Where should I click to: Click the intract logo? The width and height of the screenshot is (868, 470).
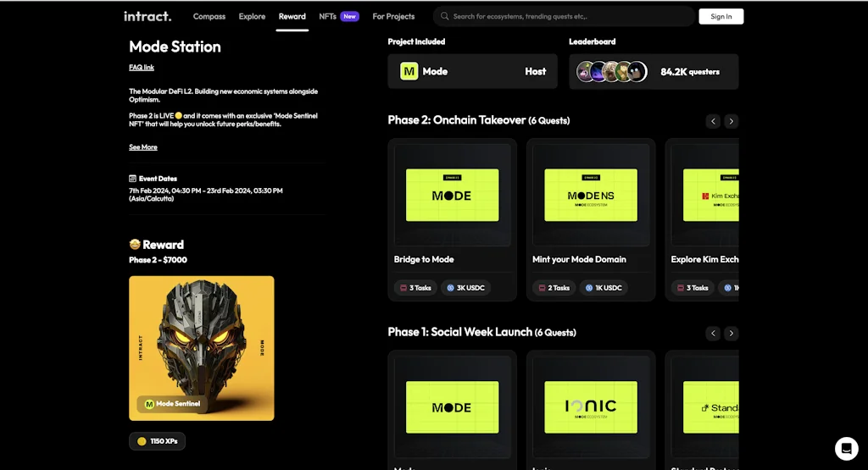(x=147, y=17)
